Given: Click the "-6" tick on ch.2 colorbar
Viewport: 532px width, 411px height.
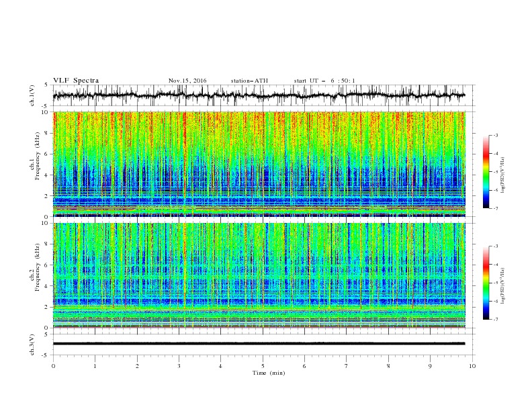Looking at the screenshot, I should pyautogui.click(x=495, y=301).
